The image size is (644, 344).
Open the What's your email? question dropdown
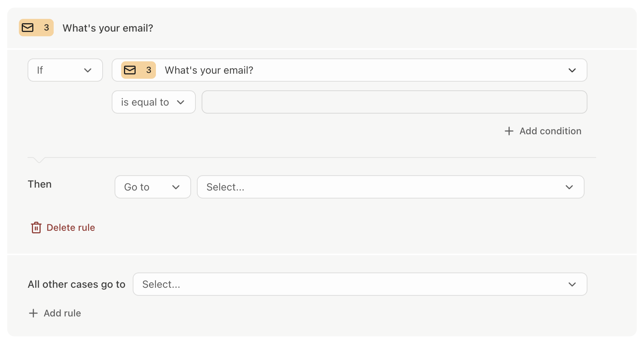point(350,70)
